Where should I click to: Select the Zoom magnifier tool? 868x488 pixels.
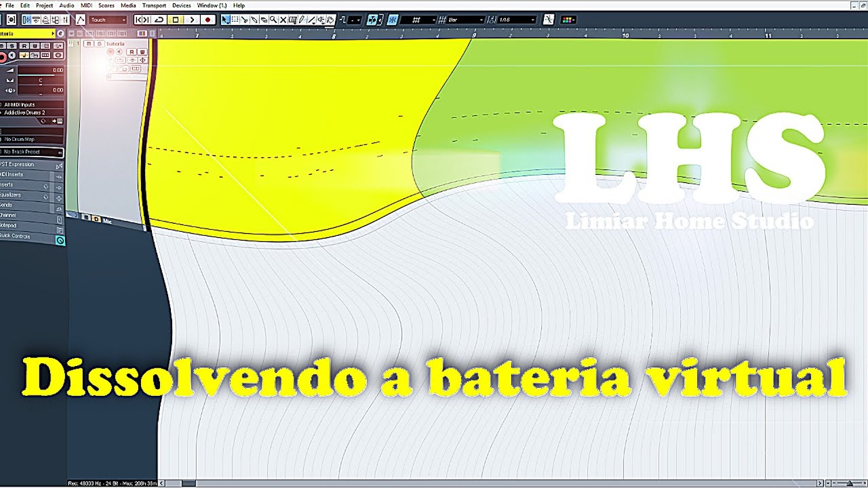click(273, 20)
